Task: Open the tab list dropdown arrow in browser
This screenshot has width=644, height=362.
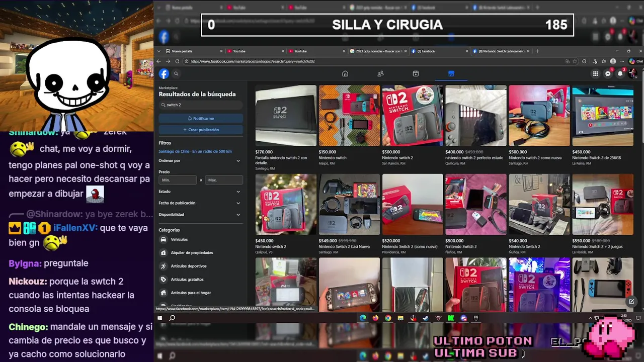Action: click(x=159, y=51)
